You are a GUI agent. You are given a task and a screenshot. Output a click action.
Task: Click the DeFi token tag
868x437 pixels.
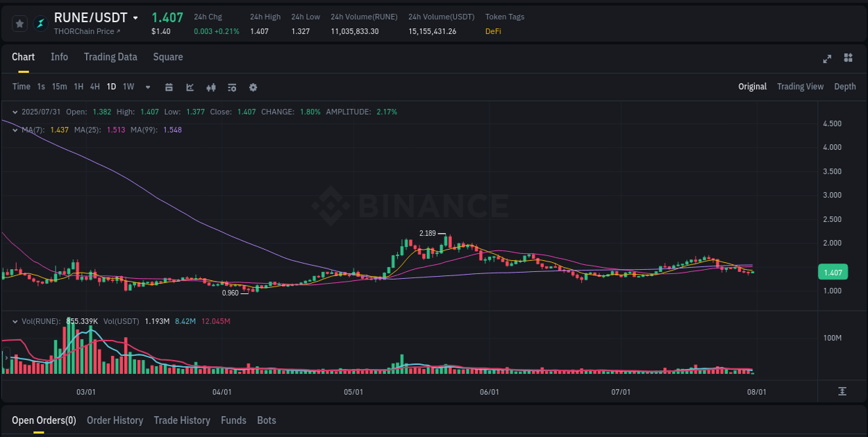tap(493, 31)
